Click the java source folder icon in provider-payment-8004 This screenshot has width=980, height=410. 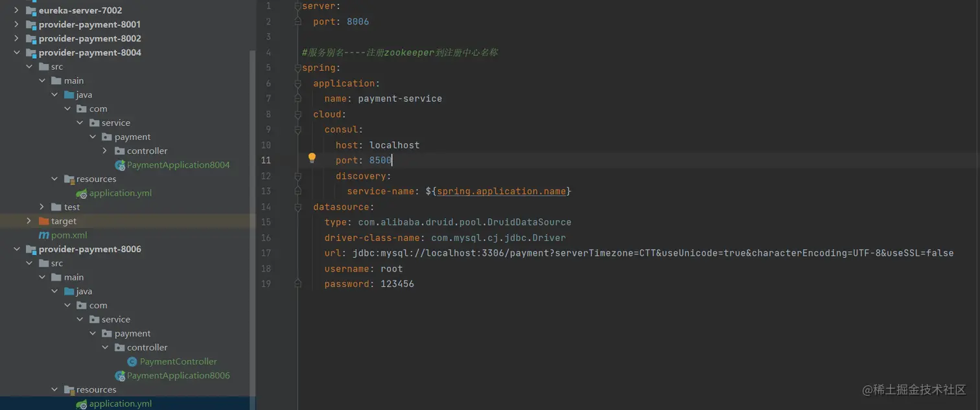tap(69, 95)
